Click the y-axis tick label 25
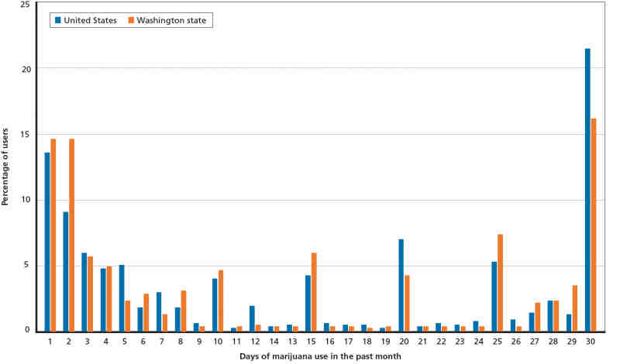The image size is (620, 364). tap(26, 5)
